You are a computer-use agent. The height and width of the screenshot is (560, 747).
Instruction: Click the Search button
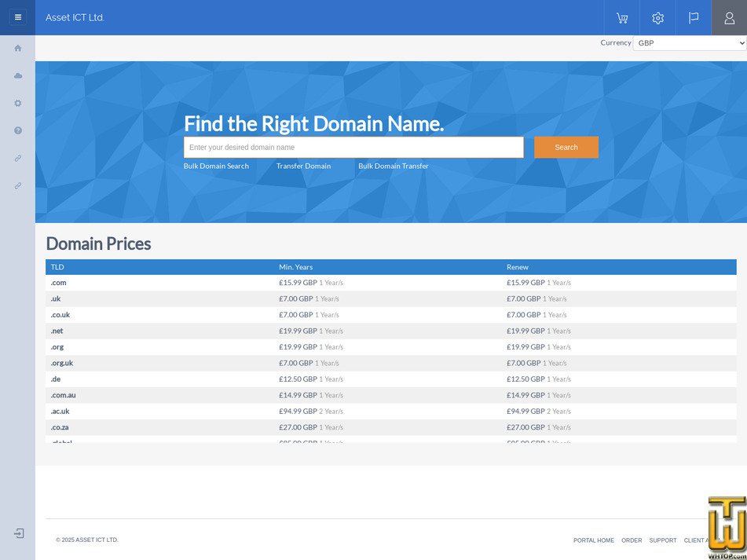point(566,147)
